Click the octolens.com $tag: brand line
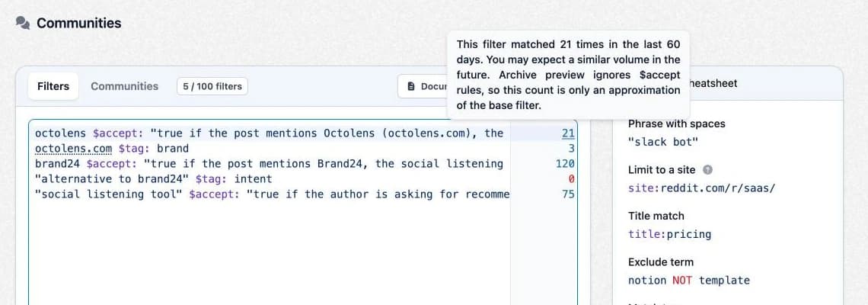Image resolution: width=868 pixels, height=305 pixels. tap(112, 149)
